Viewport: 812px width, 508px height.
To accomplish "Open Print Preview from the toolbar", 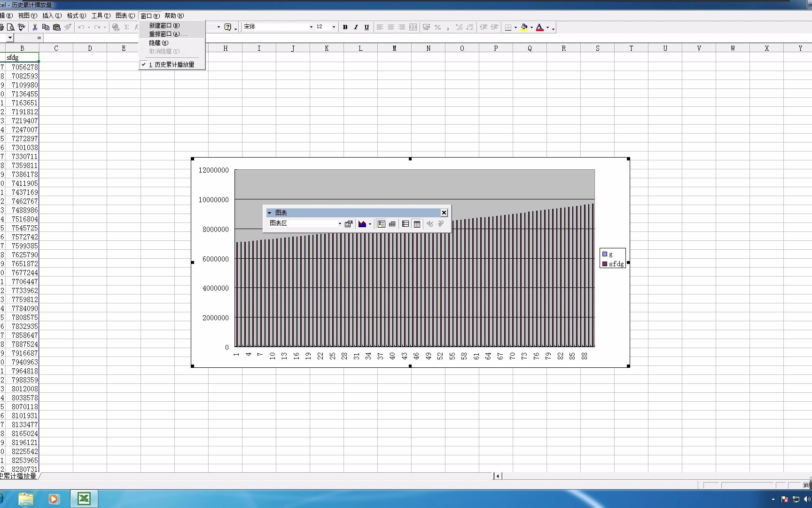I will click(10, 27).
